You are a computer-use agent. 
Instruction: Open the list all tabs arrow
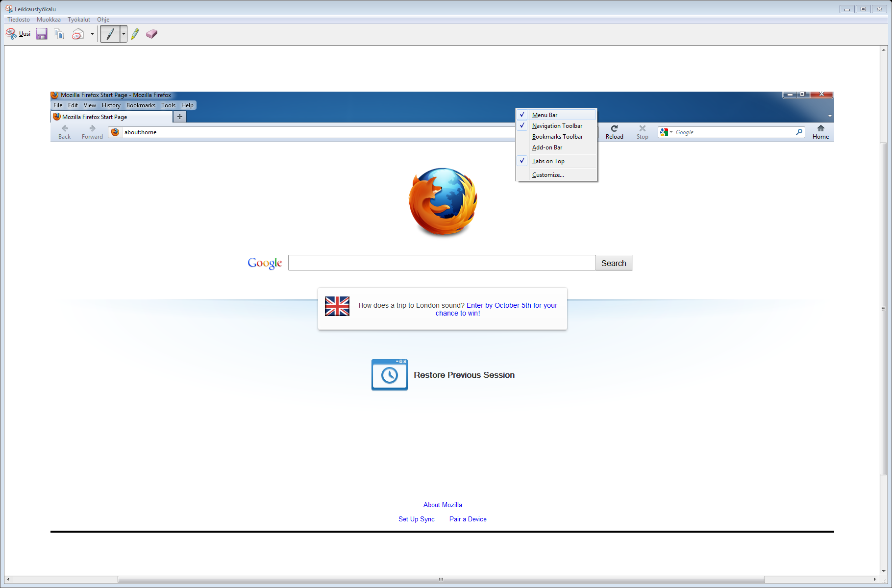tap(830, 116)
